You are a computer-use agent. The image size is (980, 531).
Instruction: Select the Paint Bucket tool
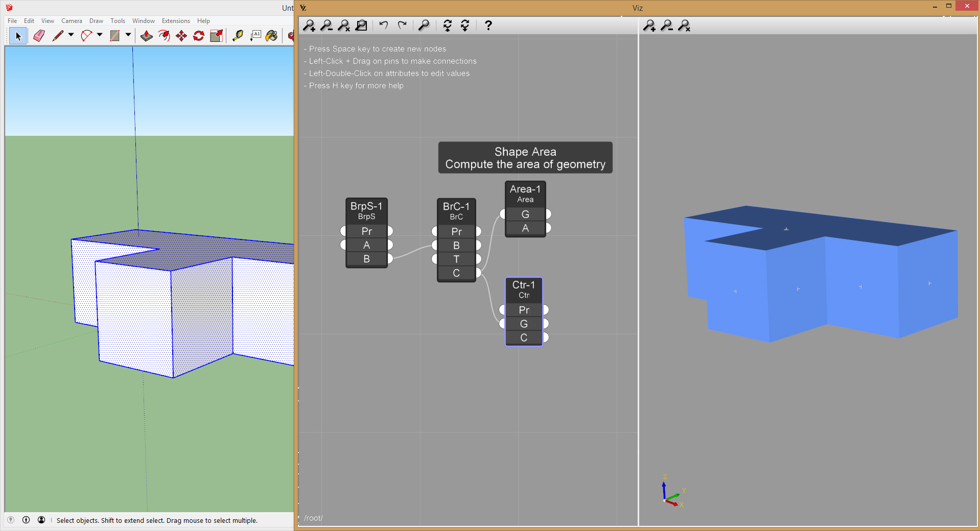[272, 36]
